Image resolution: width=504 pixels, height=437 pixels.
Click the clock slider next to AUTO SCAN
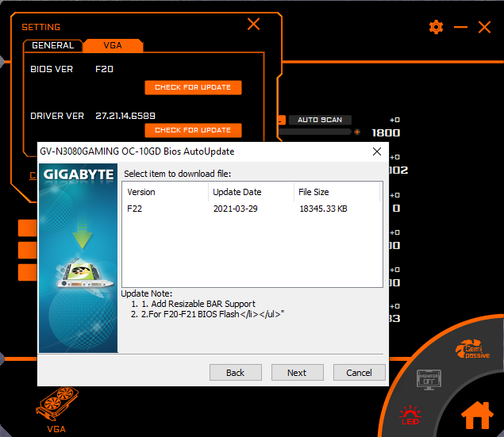click(x=315, y=132)
